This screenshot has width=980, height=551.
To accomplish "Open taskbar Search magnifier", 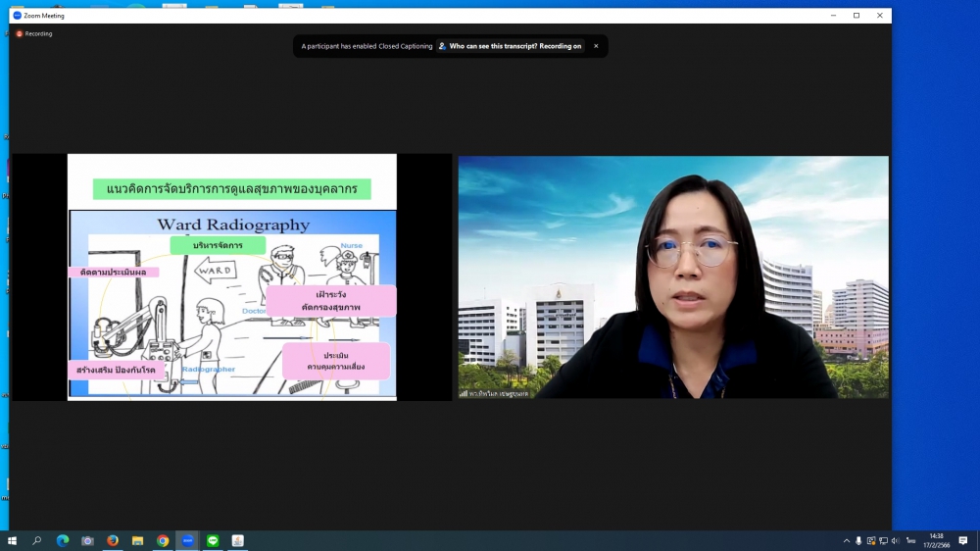I will [37, 540].
